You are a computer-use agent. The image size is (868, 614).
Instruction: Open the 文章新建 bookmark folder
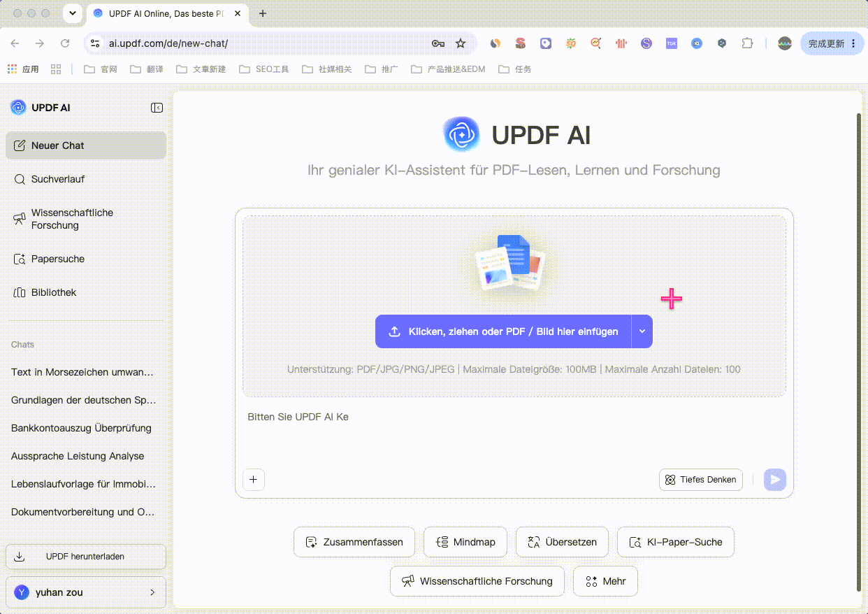[x=201, y=69]
